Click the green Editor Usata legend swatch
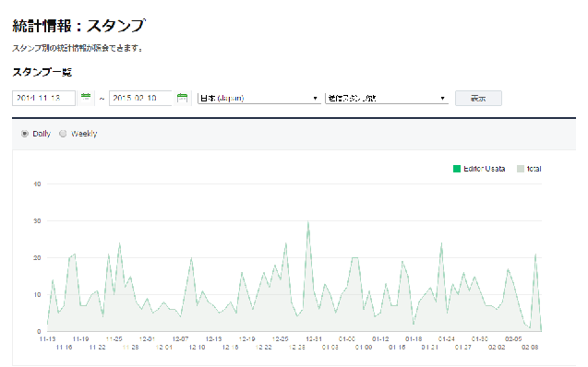The width and height of the screenshot is (588, 367). [457, 169]
